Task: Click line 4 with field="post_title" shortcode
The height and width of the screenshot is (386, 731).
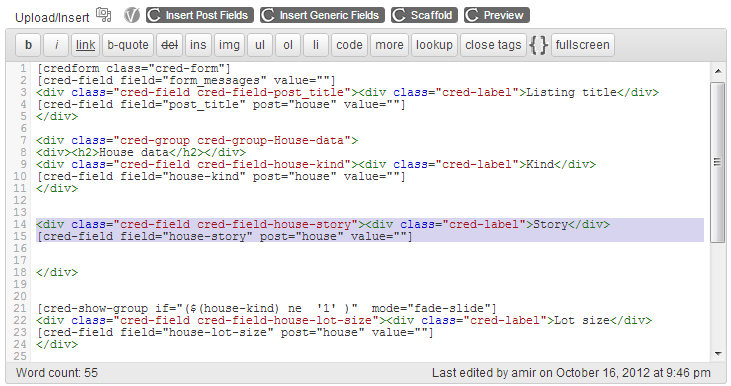Action: pos(221,104)
